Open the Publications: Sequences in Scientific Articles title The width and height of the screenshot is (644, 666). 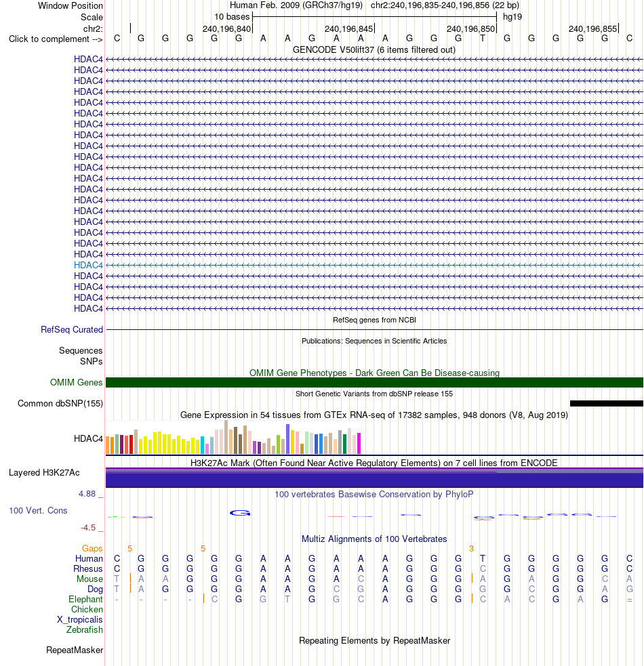[x=374, y=341]
